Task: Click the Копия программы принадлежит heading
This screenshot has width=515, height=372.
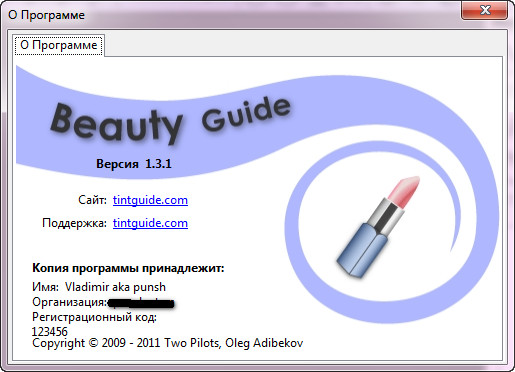Action: [x=128, y=268]
